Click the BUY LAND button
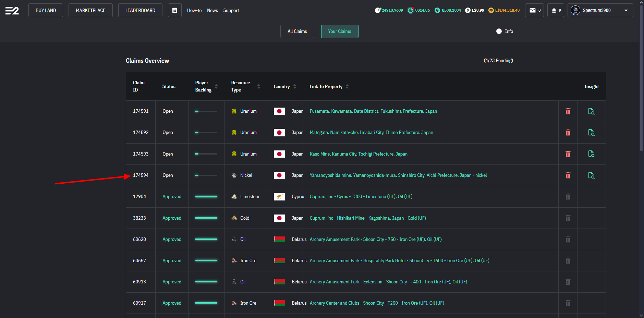 [46, 10]
